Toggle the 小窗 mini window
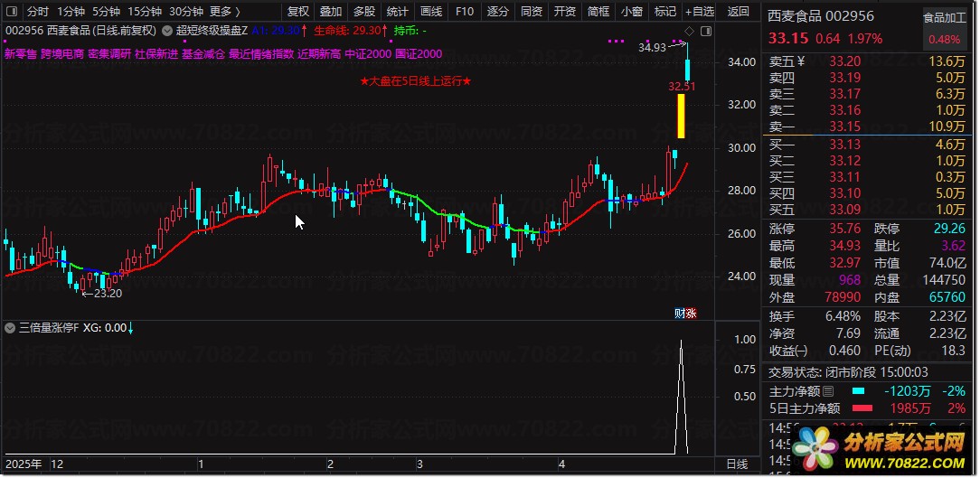This screenshot has width=980, height=478. pos(632,11)
